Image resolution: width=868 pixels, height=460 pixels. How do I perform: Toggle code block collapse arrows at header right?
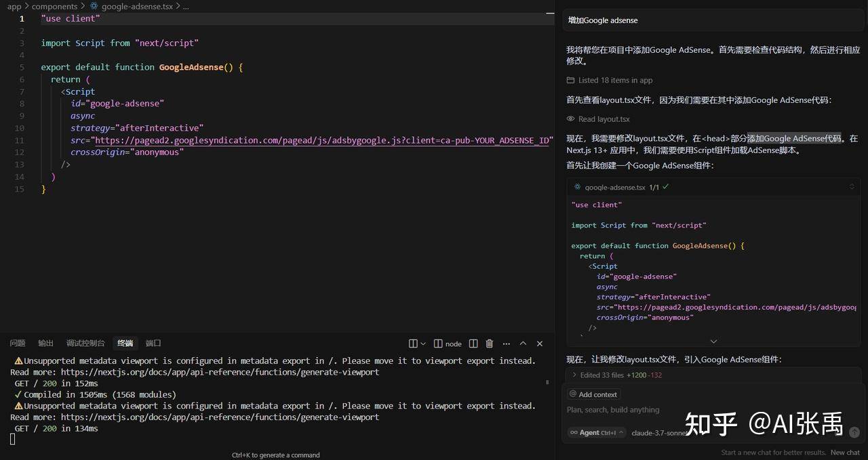click(x=852, y=187)
